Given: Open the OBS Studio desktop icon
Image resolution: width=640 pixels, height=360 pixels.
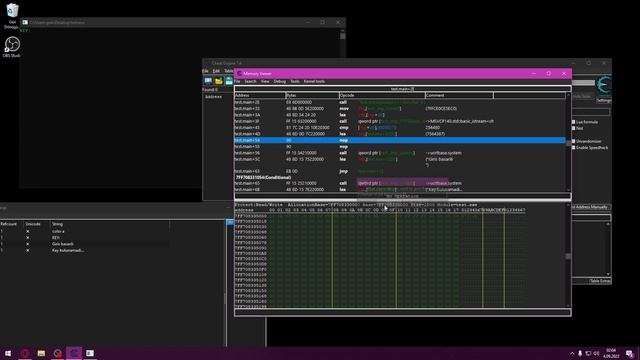Looking at the screenshot, I should point(12,47).
